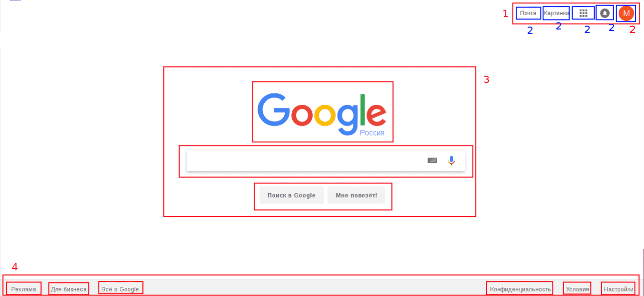Open the Почта link
Screen dimensions: 644x296
[528, 13]
